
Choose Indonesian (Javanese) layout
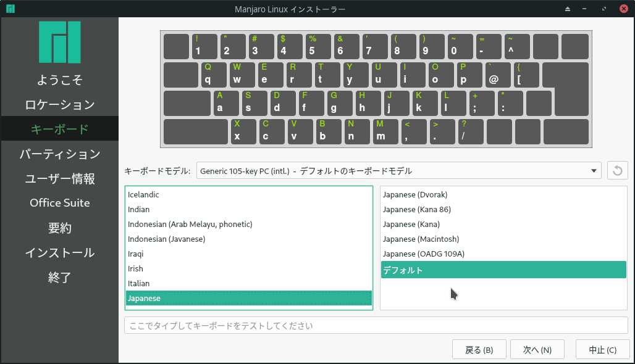[249, 239]
